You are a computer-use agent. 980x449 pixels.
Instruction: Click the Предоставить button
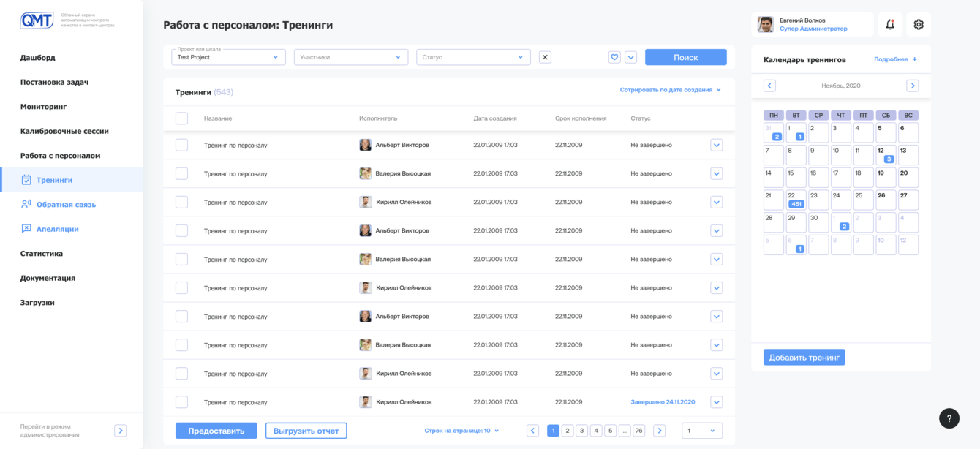(x=216, y=431)
